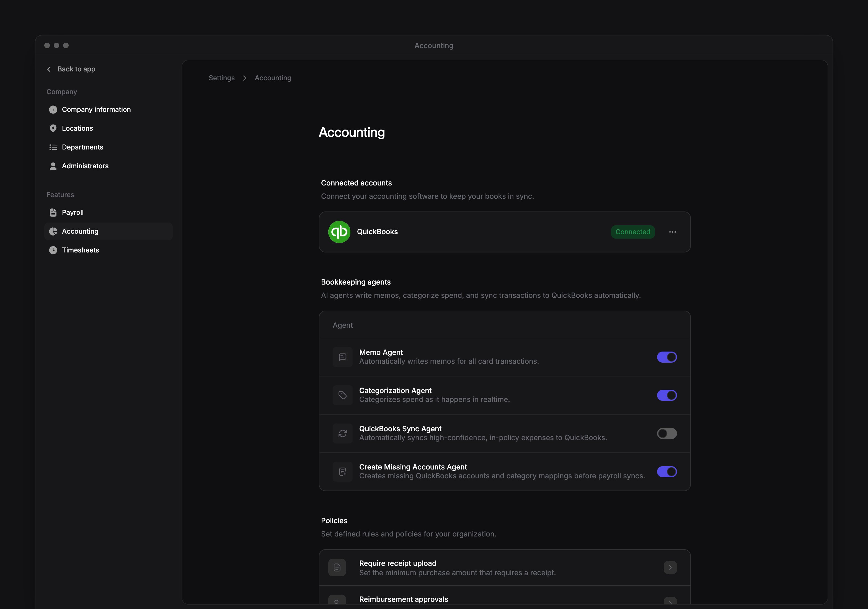868x609 pixels.
Task: Click the Company information info icon
Action: point(53,110)
